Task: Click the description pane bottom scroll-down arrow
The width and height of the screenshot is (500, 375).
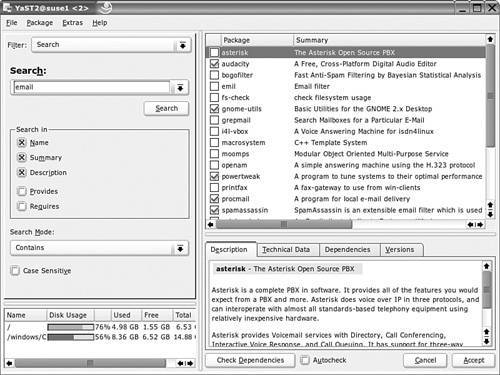Action: pos(487,341)
